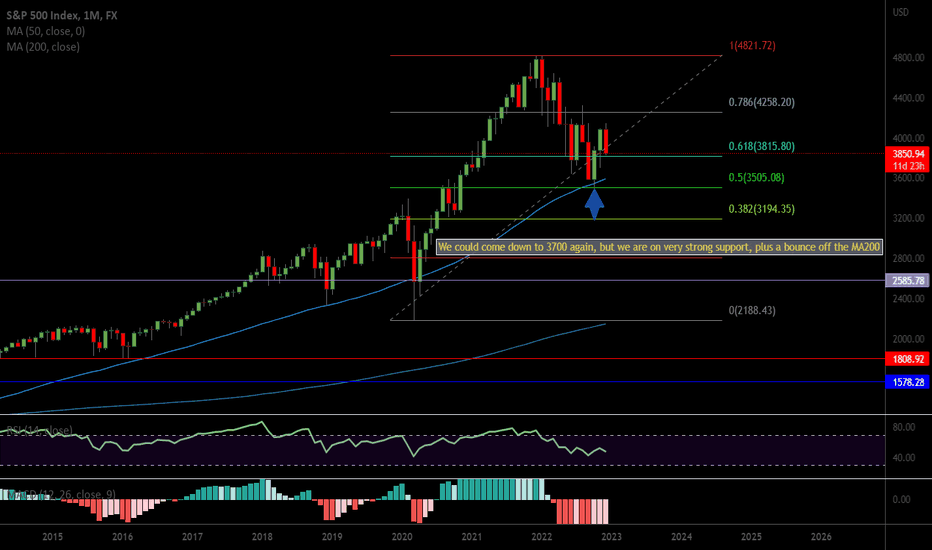This screenshot has height=550, width=932.
Task: Click the 4400.00 price axis label
Action: tap(908, 98)
